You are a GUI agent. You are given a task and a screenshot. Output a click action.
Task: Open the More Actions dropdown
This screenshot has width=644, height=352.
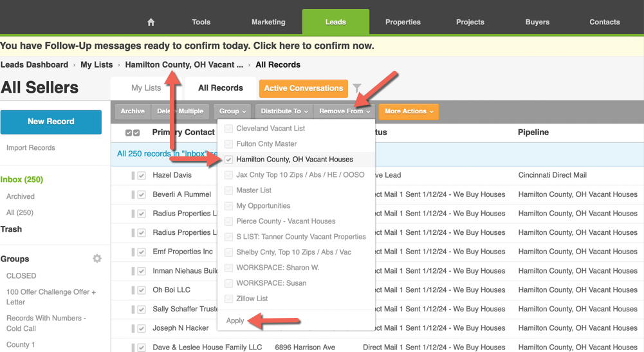coord(409,111)
